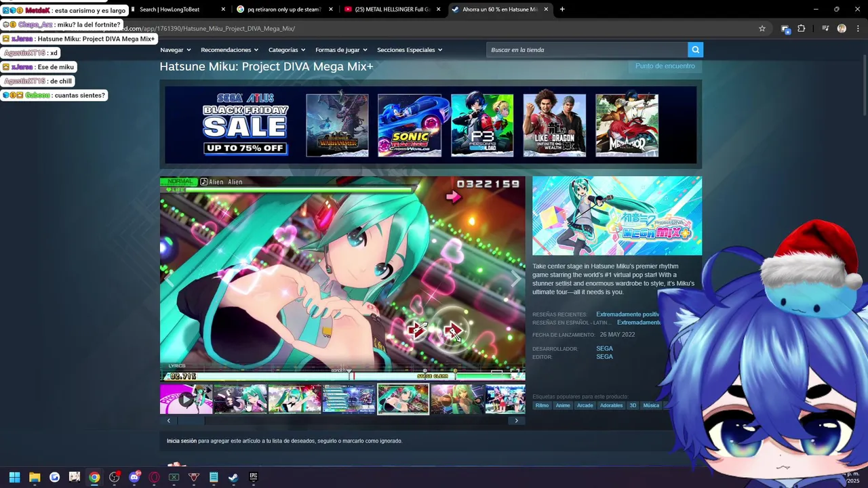
Task: Open Epic Games Launcher from taskbar
Action: 253,477
